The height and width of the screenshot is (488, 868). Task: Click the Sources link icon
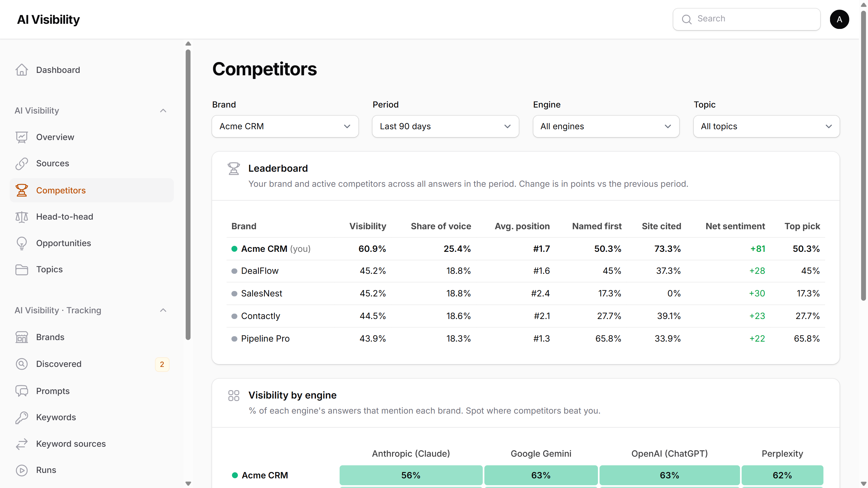22,163
